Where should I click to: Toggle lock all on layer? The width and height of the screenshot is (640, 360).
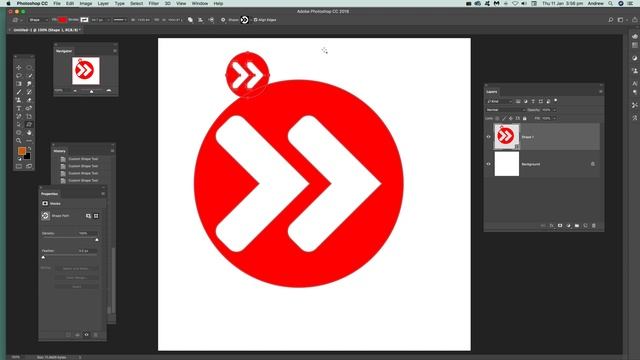pyautogui.click(x=524, y=118)
